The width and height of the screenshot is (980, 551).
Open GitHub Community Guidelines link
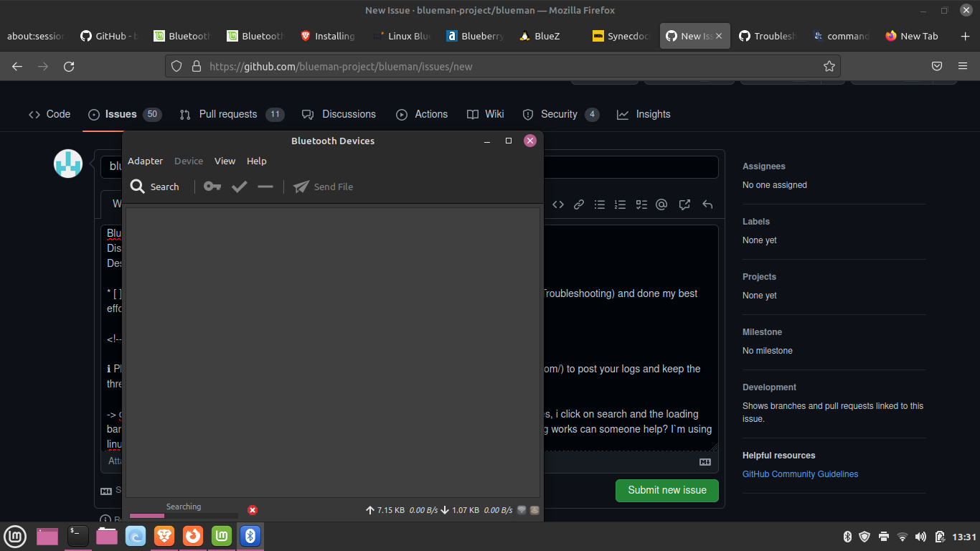tap(800, 474)
